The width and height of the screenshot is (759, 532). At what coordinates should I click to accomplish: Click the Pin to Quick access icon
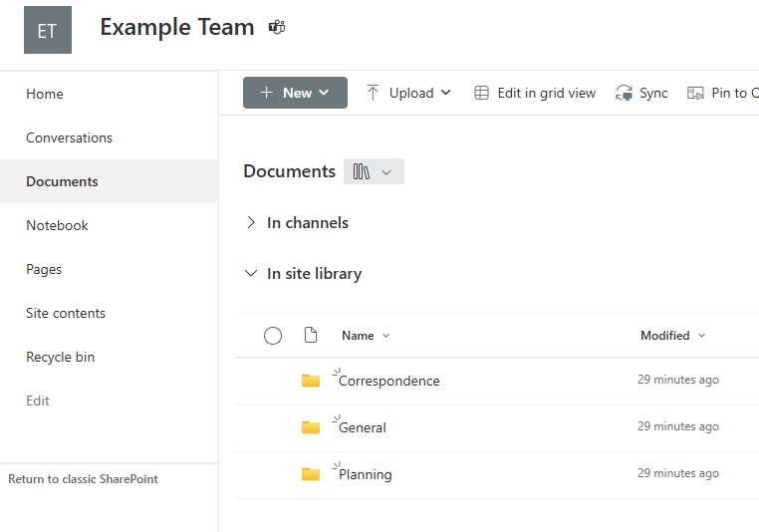[x=695, y=93]
